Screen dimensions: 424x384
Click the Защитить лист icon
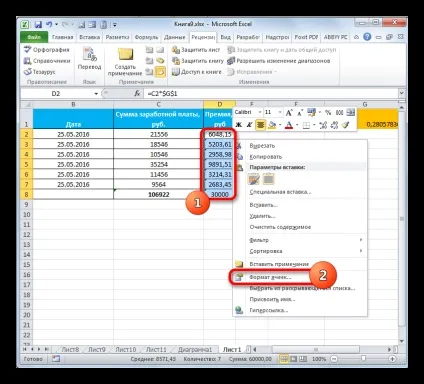click(x=176, y=50)
